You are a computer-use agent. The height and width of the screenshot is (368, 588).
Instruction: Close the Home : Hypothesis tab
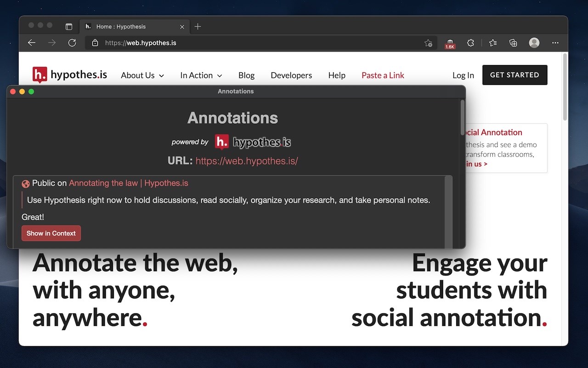coord(182,27)
